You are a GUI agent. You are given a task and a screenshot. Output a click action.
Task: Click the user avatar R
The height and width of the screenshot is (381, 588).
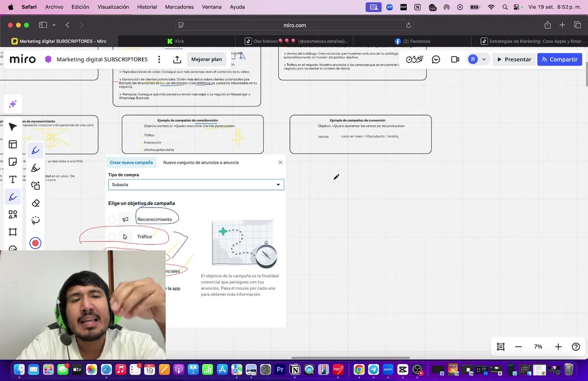click(x=473, y=59)
